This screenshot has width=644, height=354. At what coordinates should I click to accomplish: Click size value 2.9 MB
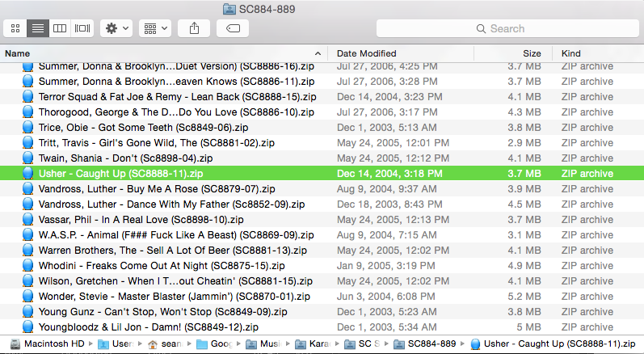[524, 143]
